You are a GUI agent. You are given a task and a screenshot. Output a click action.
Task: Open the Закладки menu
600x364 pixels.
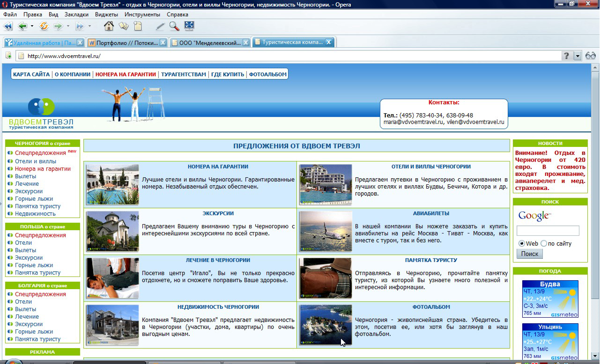click(76, 15)
